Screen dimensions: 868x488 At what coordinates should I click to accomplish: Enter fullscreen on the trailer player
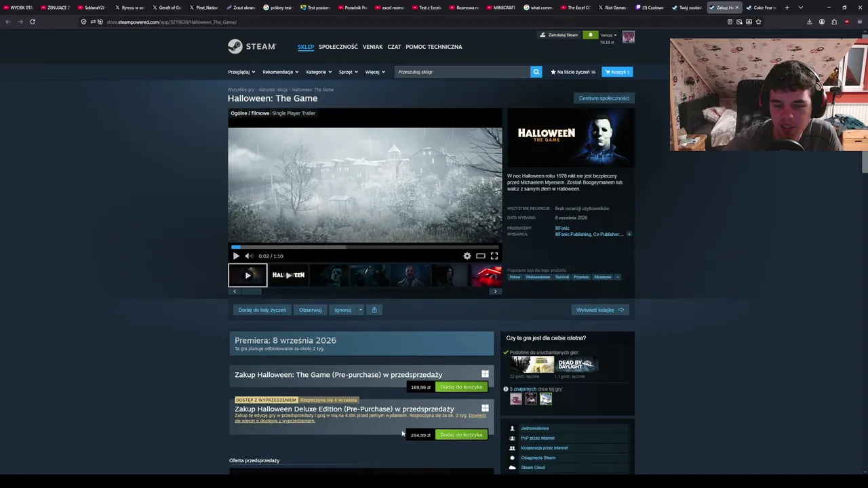(494, 256)
